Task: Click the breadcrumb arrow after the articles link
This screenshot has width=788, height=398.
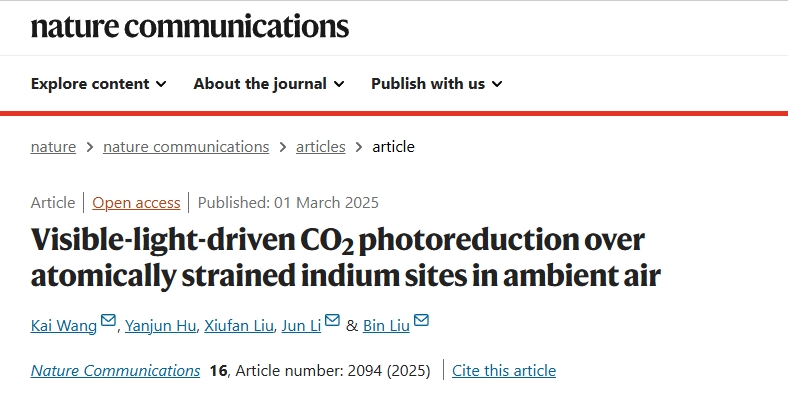Action: 359,147
